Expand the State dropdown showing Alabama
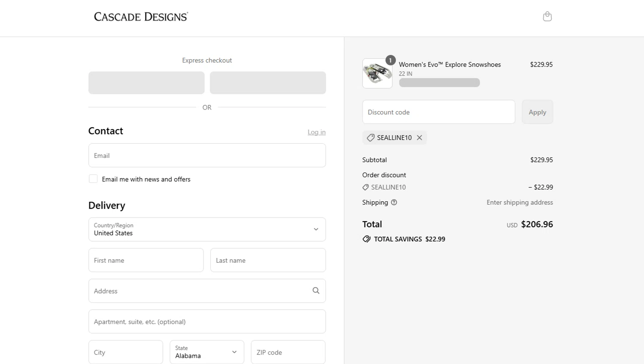Viewport: 644px width, 364px height. pos(207,352)
